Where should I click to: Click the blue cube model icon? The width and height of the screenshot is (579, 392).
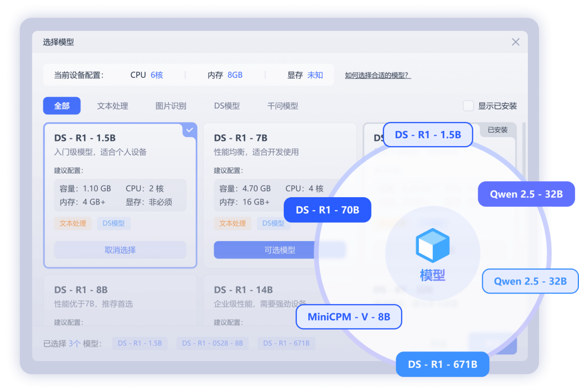(x=433, y=245)
